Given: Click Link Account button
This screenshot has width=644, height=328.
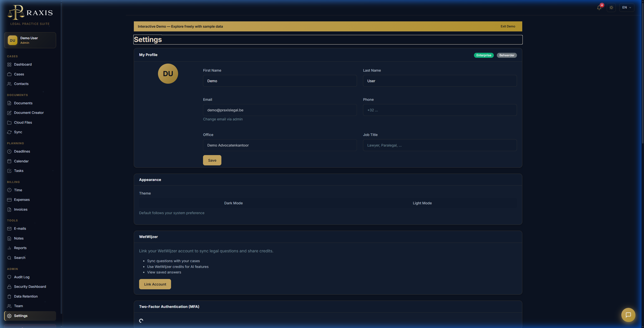Looking at the screenshot, I should click(155, 284).
